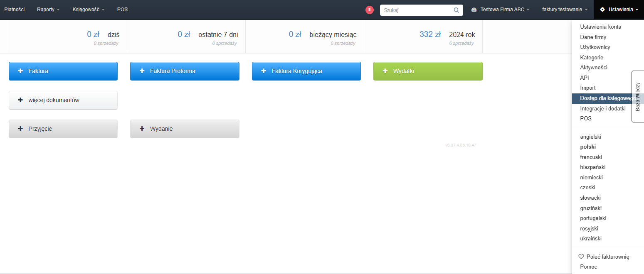Switch language to ukraiński
Image resolution: width=644 pixels, height=274 pixels.
[x=591, y=238]
